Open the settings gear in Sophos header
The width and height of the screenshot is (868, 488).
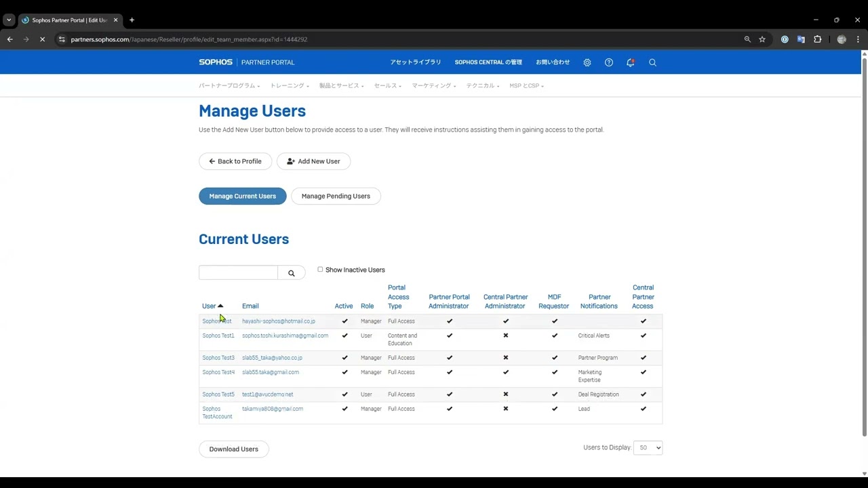pos(587,62)
